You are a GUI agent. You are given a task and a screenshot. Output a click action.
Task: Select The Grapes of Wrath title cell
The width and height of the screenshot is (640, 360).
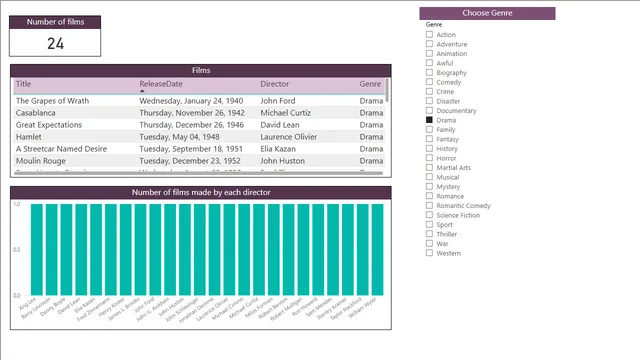tap(52, 101)
